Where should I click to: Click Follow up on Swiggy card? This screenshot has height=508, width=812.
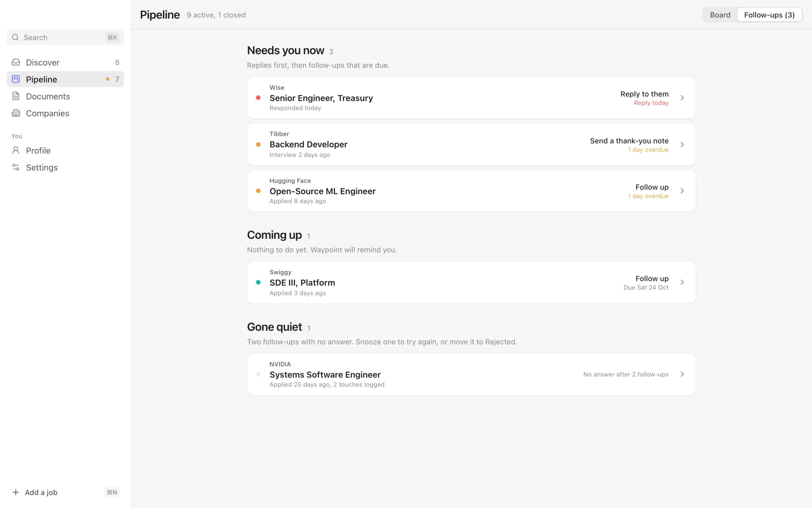click(652, 278)
